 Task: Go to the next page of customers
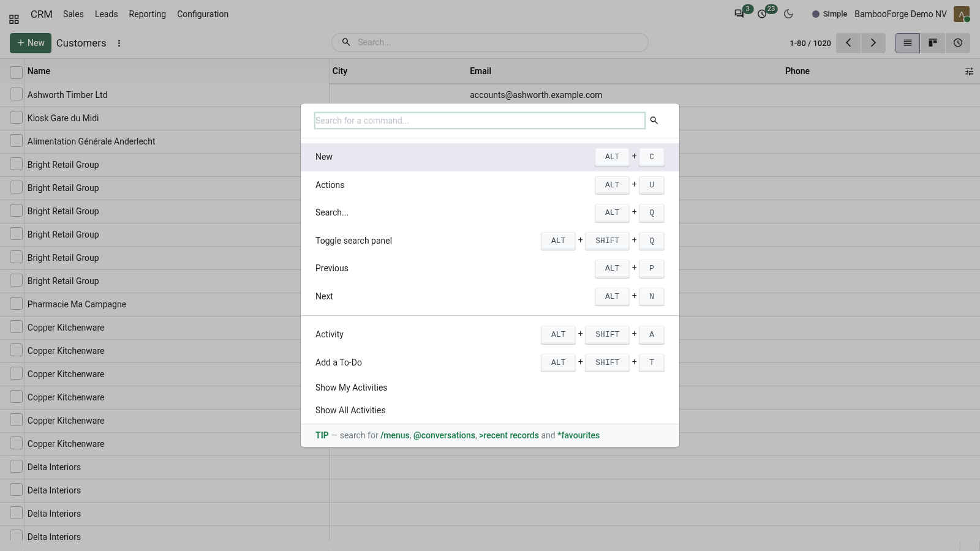pos(873,43)
